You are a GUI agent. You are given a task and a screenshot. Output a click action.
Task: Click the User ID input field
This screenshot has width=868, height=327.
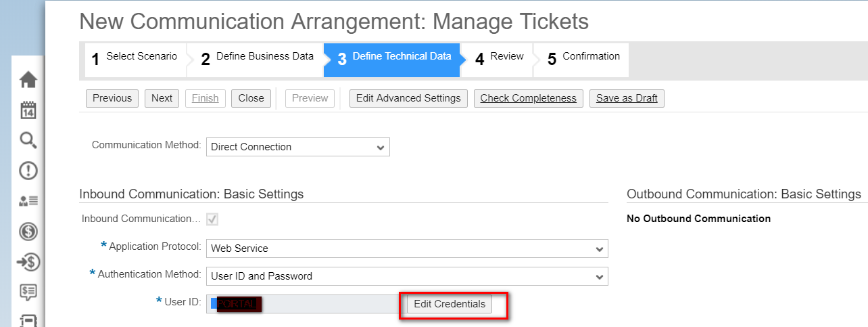pyautogui.click(x=304, y=304)
